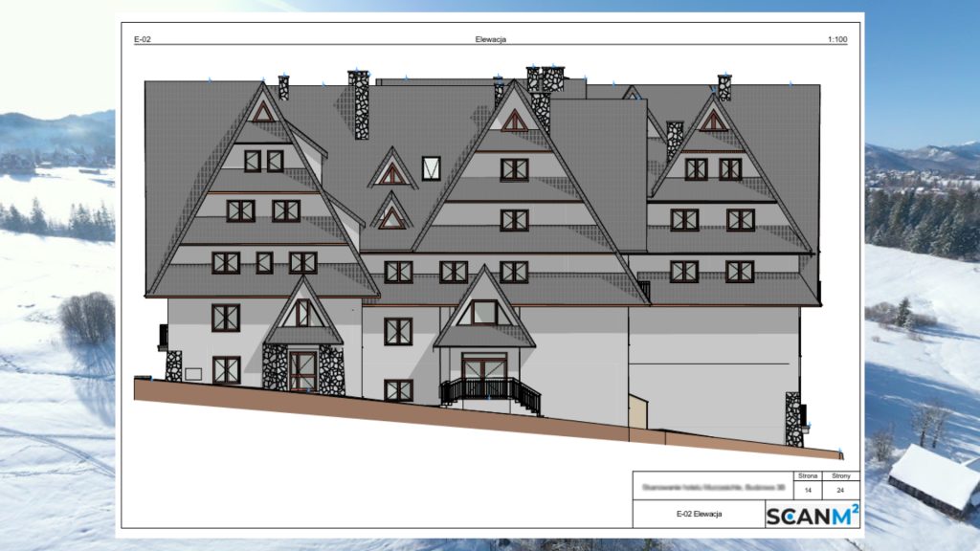Click the "1:100" scale label
This screenshot has height=551, width=980.
coord(838,39)
